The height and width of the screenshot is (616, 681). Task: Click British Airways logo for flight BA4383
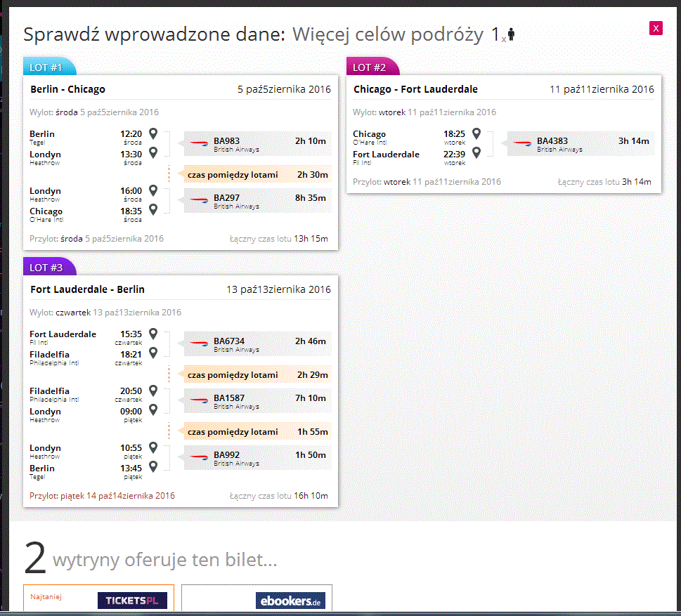tap(522, 143)
